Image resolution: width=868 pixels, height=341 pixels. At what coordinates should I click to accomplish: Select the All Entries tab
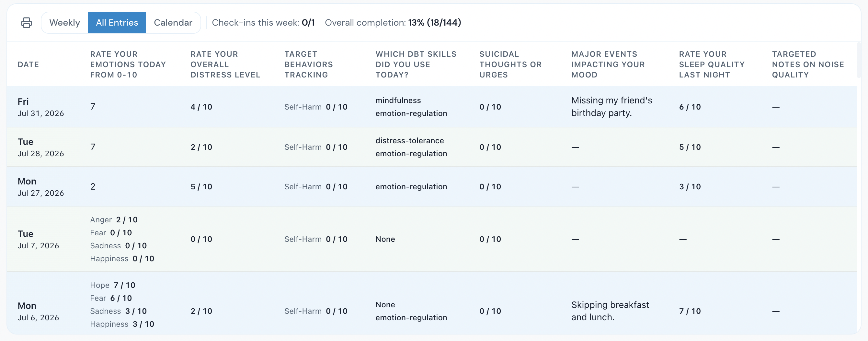point(117,23)
